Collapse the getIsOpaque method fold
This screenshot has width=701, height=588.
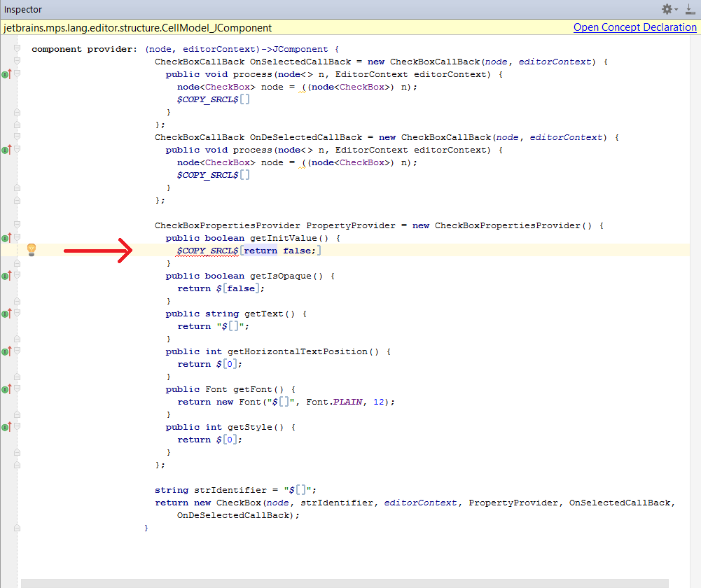click(17, 276)
